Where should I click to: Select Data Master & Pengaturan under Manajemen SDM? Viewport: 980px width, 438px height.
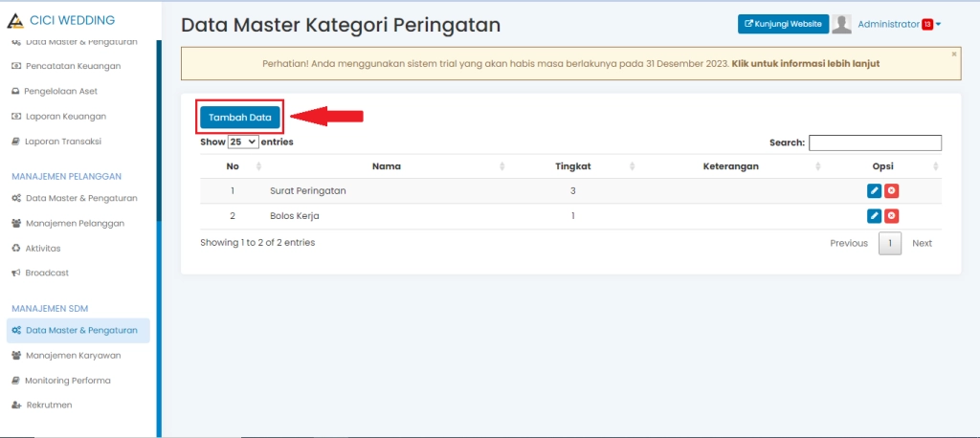coord(78,331)
